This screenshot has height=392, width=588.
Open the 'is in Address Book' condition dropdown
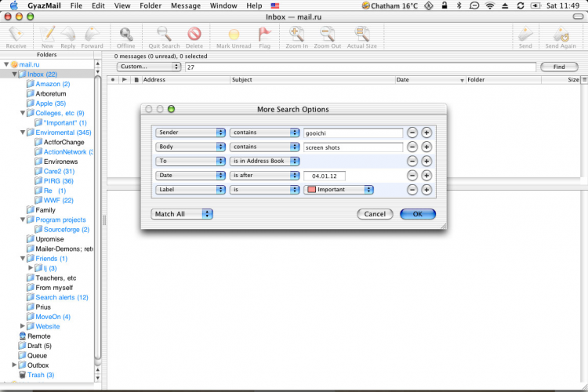[x=264, y=161]
